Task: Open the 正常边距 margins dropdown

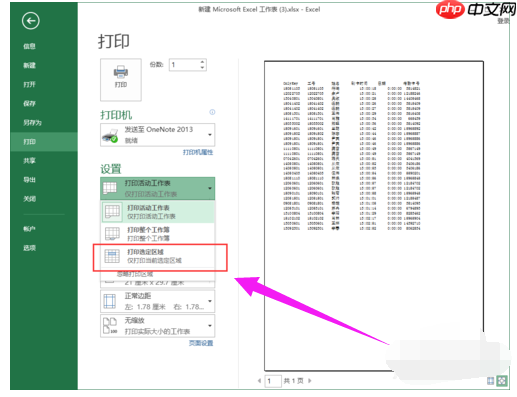Action: (x=157, y=301)
